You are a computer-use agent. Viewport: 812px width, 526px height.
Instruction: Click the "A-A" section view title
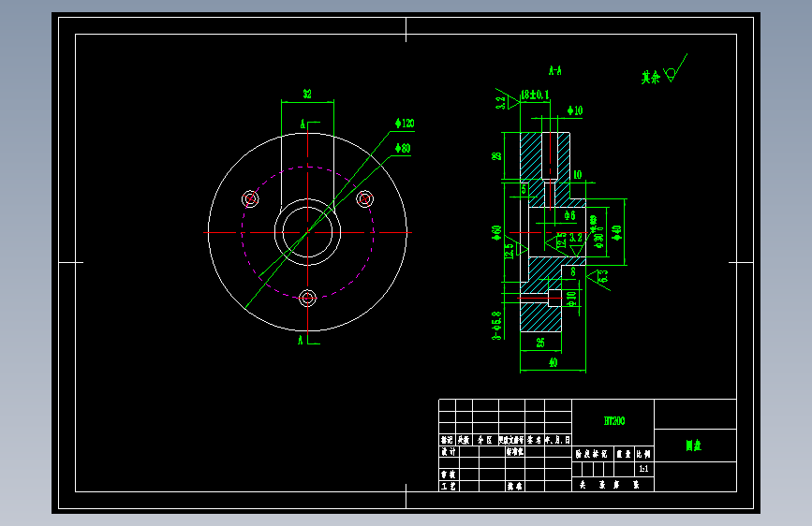point(554,70)
